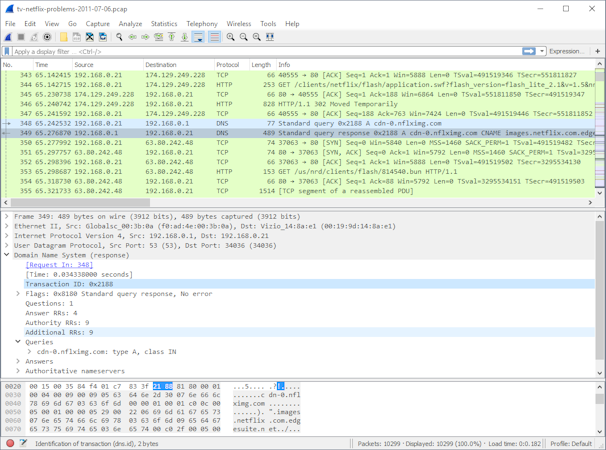606x450 pixels.
Task: Expand User Datagram Protocol node
Action: pos(7,245)
